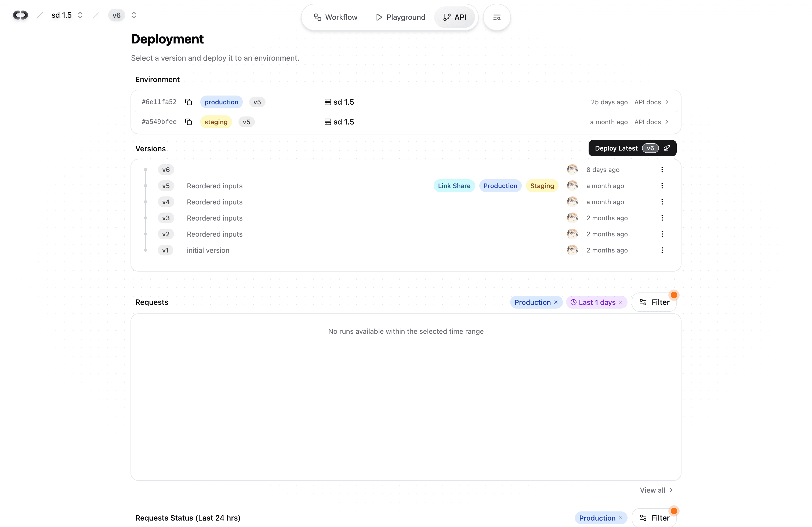812x527 pixels.
Task: Select the v5 version row badge
Action: [x=166, y=186]
